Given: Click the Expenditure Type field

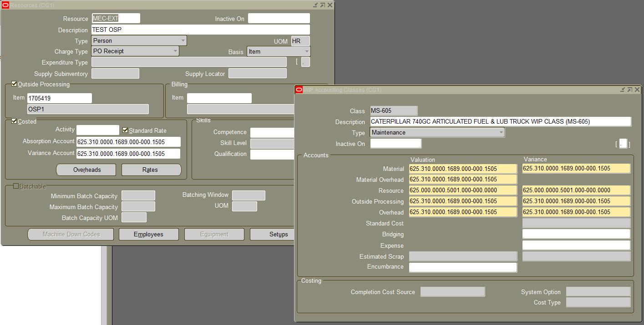Looking at the screenshot, I should click(189, 62).
